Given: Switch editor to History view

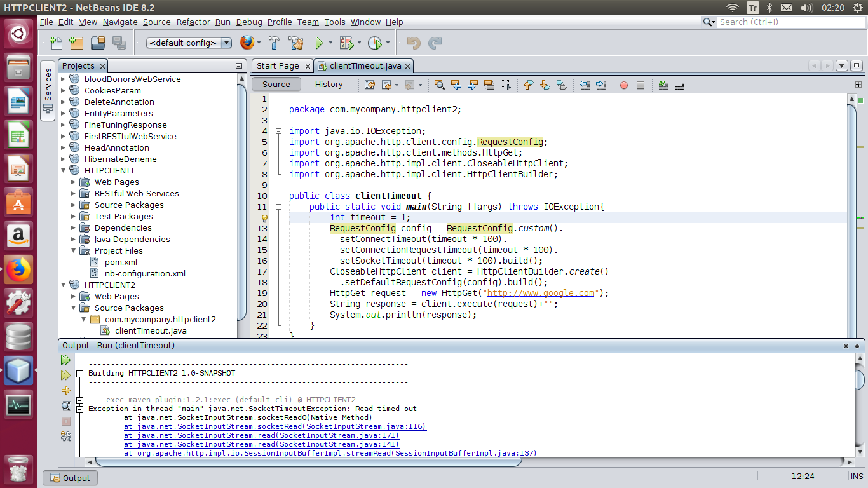Looking at the screenshot, I should 329,85.
